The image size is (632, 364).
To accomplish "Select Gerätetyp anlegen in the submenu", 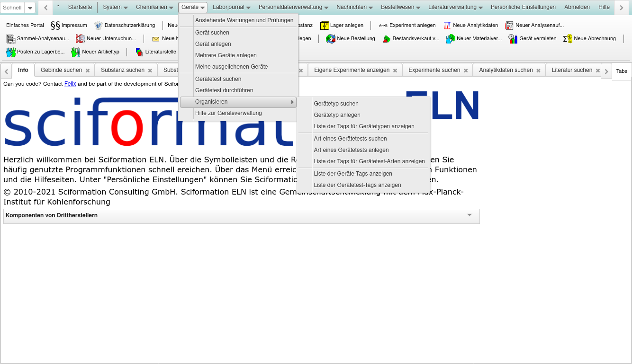I will coord(337,115).
